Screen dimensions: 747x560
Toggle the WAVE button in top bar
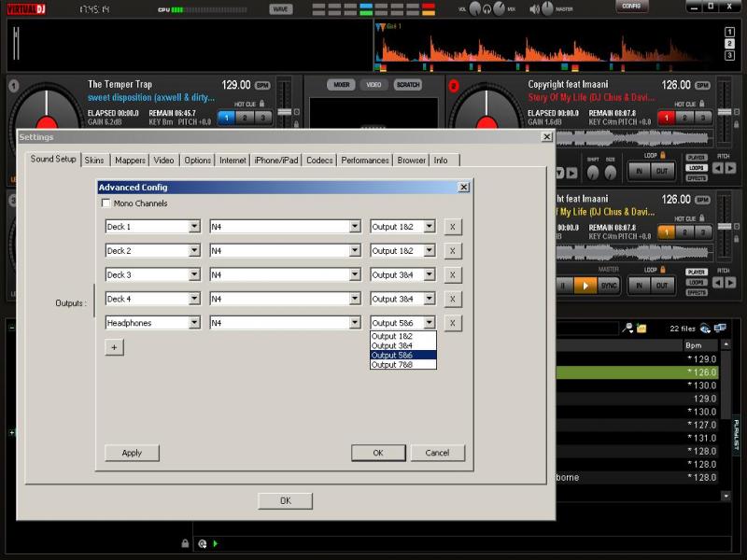(x=280, y=9)
